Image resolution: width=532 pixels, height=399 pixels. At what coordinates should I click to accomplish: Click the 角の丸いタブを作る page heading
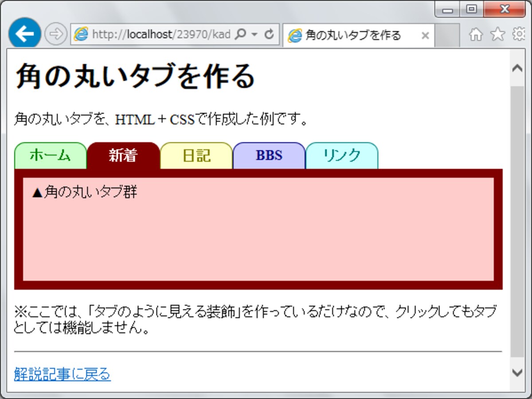coord(135,76)
